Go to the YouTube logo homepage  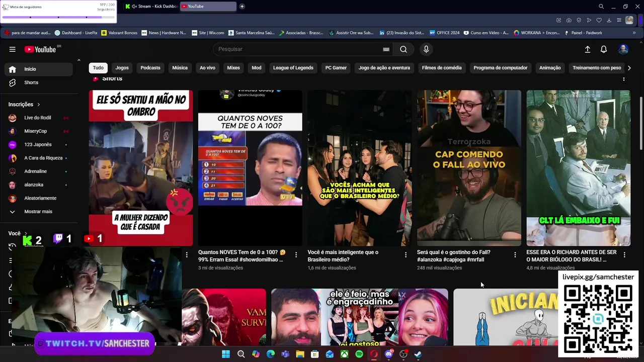[40, 49]
